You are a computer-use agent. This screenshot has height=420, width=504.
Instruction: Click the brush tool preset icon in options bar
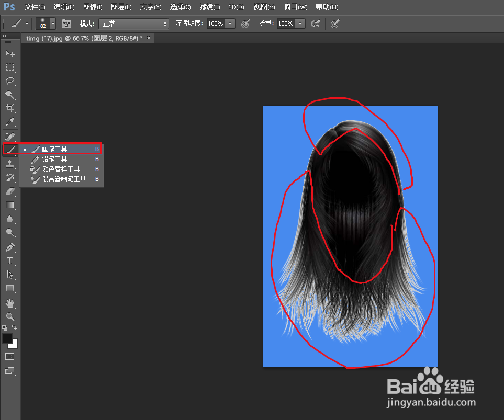click(x=16, y=24)
